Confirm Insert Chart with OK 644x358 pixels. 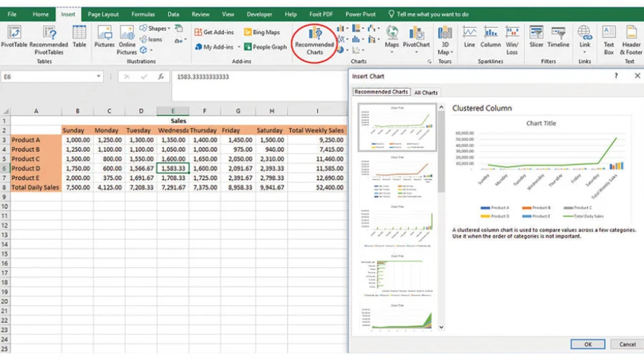[587, 344]
